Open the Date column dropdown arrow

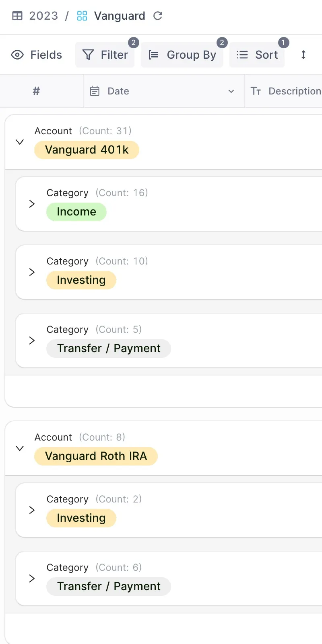click(231, 91)
